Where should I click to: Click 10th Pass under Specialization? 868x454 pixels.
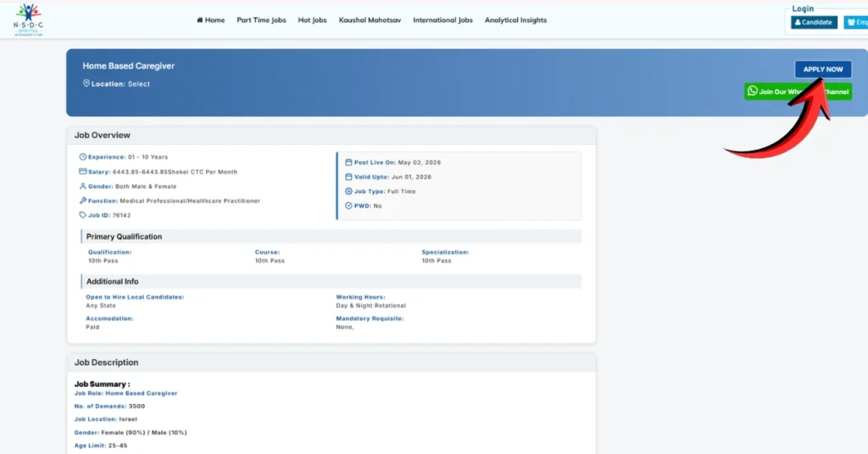point(437,260)
